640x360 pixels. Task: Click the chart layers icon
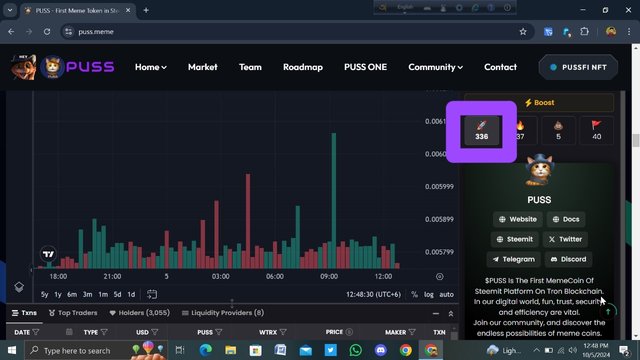(19, 287)
